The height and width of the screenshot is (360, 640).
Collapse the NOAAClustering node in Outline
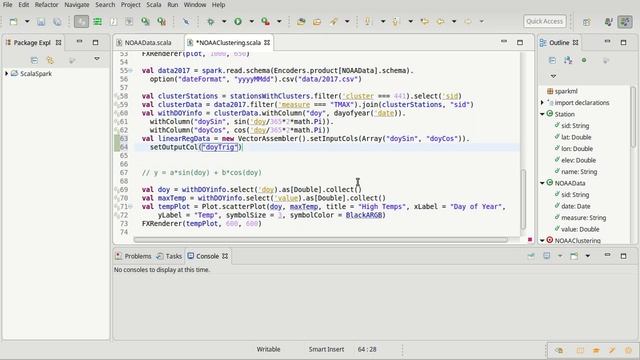[x=542, y=240]
